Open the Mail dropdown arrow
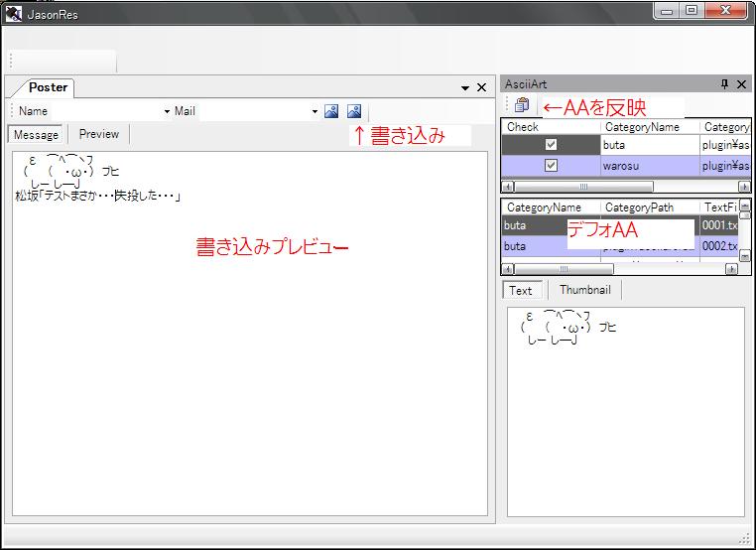Screen dimensions: 756x550 coord(315,111)
